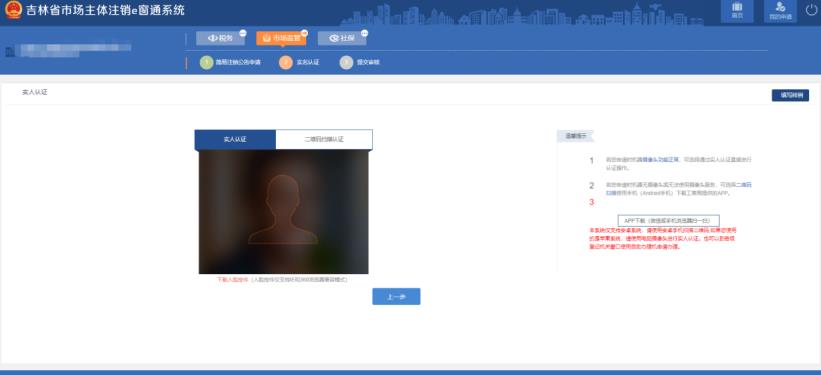821x375 pixels.
Task: Switch to the 税务 department tab
Action: [x=220, y=38]
